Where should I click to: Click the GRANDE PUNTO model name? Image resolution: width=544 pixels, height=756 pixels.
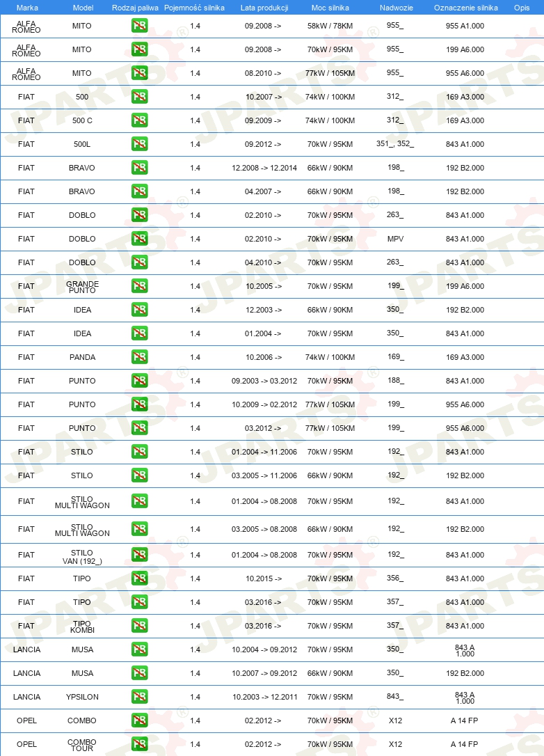coord(82,287)
